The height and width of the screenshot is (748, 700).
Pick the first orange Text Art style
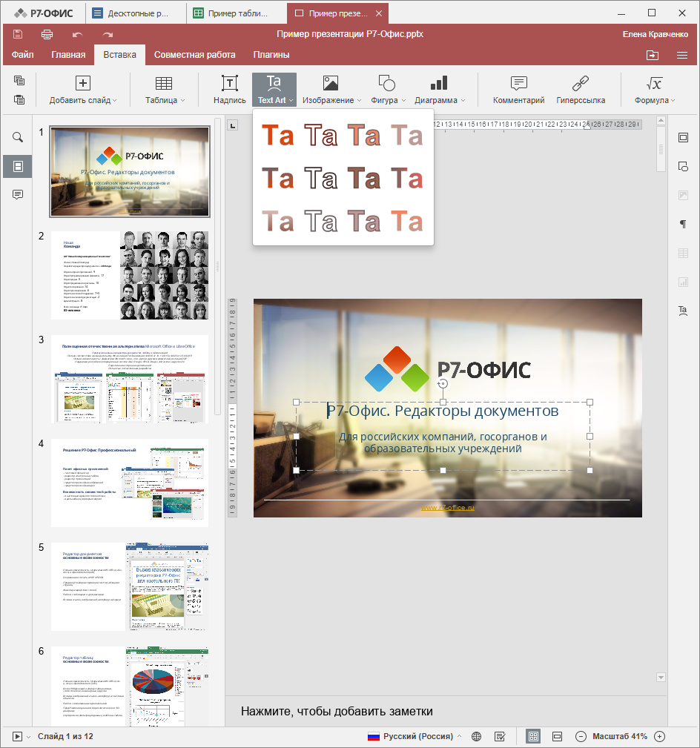click(x=278, y=136)
